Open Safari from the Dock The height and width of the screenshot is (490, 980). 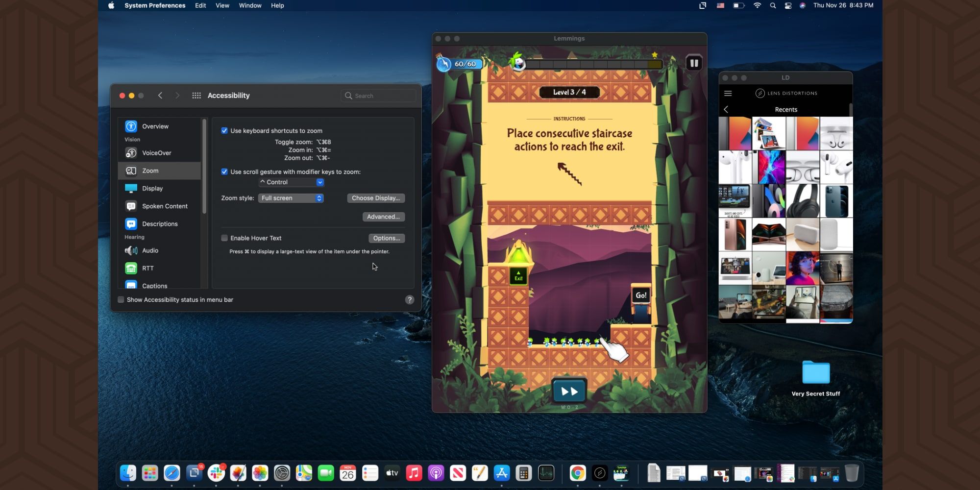172,473
